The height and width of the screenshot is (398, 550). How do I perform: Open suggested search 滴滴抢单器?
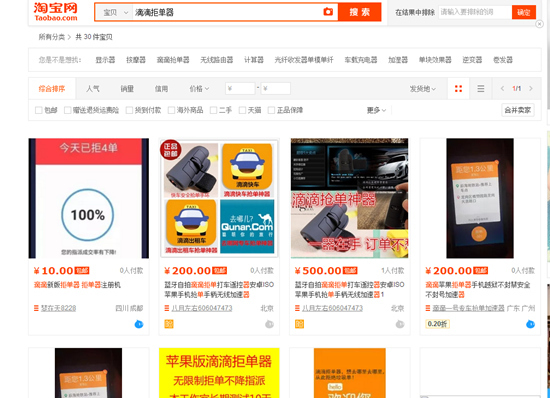pyautogui.click(x=173, y=60)
